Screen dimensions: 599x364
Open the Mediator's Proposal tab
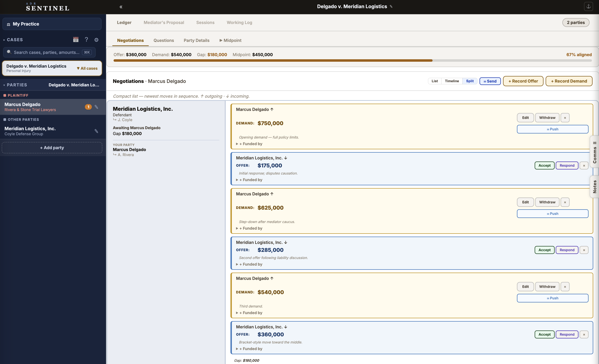coord(164,22)
